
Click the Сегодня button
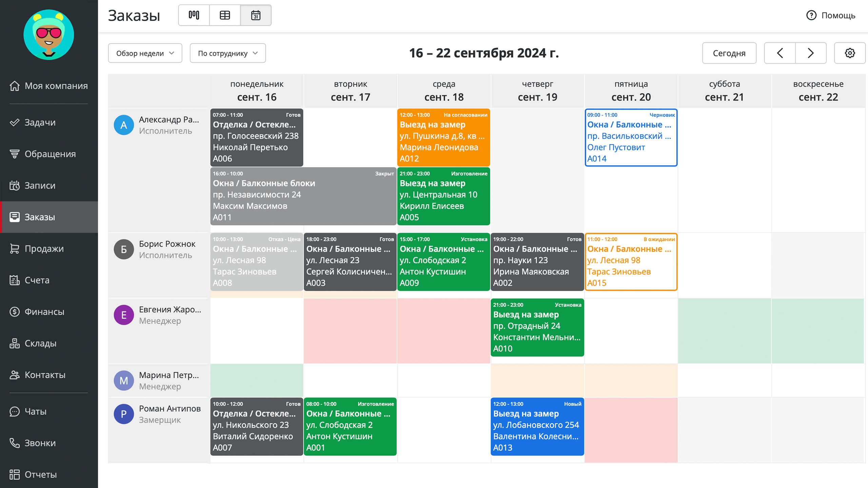(729, 53)
